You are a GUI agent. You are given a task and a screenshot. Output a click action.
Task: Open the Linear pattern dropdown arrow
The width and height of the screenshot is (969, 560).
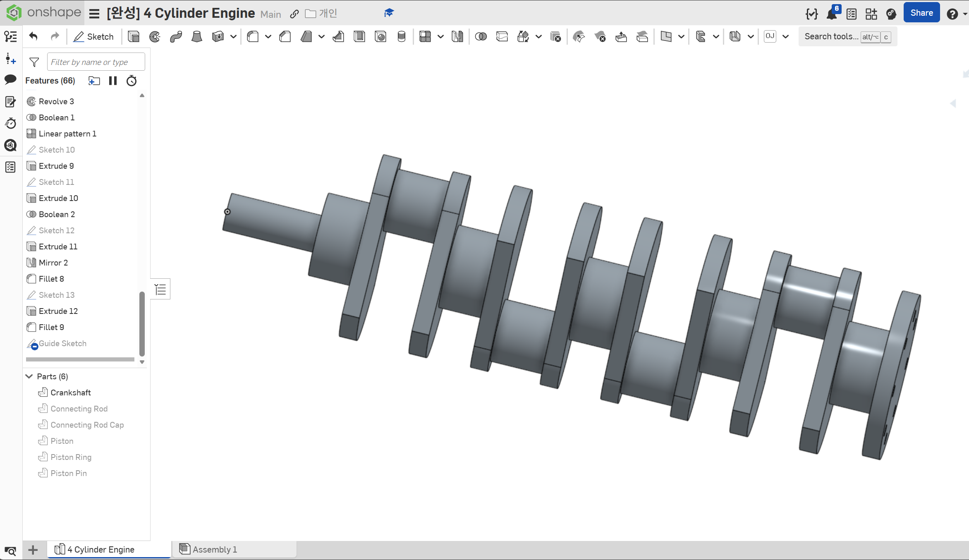click(x=440, y=37)
